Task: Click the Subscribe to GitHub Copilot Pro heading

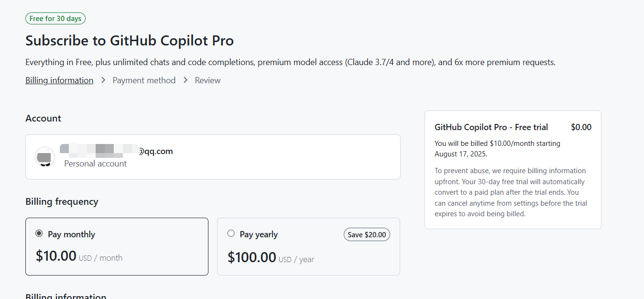Action: pos(130,41)
